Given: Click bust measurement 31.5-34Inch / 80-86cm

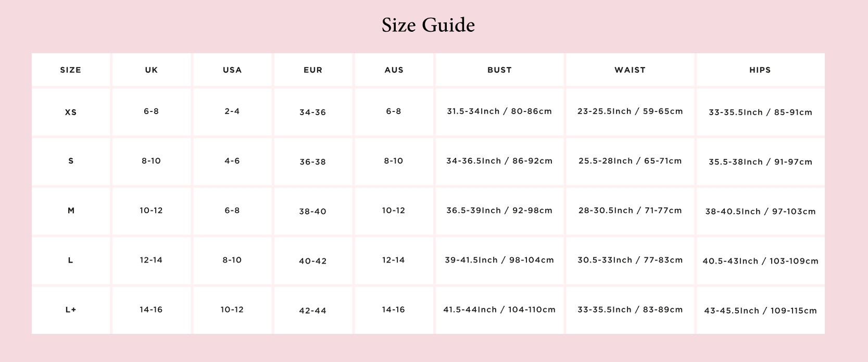Looking at the screenshot, I should [x=499, y=111].
